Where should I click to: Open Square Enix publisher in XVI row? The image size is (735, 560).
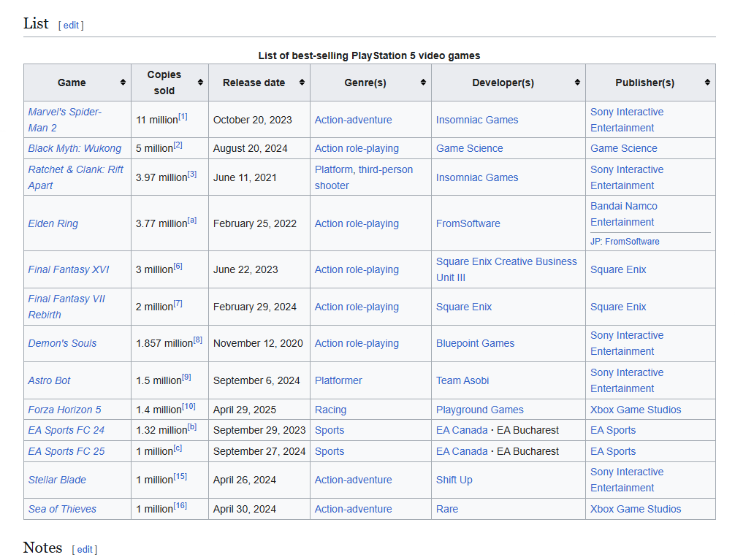(x=618, y=269)
